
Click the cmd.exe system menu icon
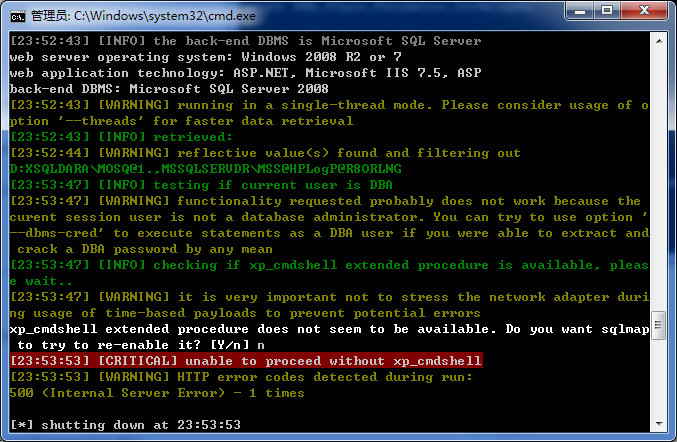pos(18,16)
